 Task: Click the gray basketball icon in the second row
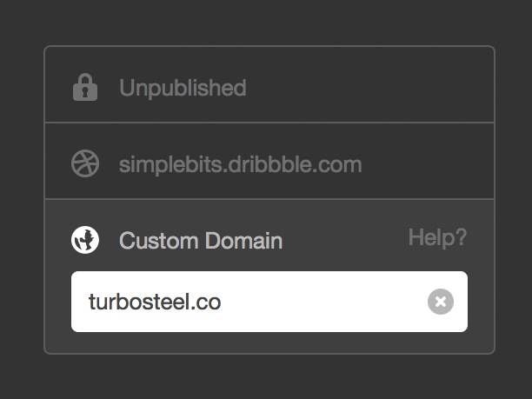coord(85,163)
